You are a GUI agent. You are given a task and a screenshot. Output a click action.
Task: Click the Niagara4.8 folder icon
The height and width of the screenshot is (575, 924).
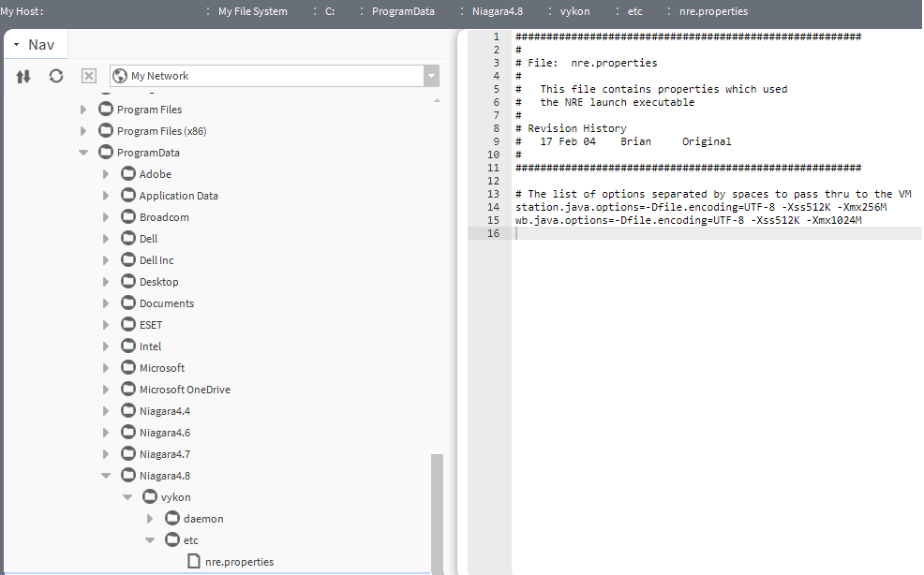[x=128, y=476]
